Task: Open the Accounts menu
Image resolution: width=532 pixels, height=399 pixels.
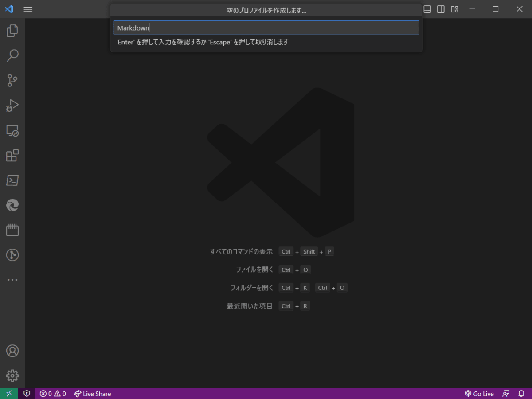Action: coord(12,351)
